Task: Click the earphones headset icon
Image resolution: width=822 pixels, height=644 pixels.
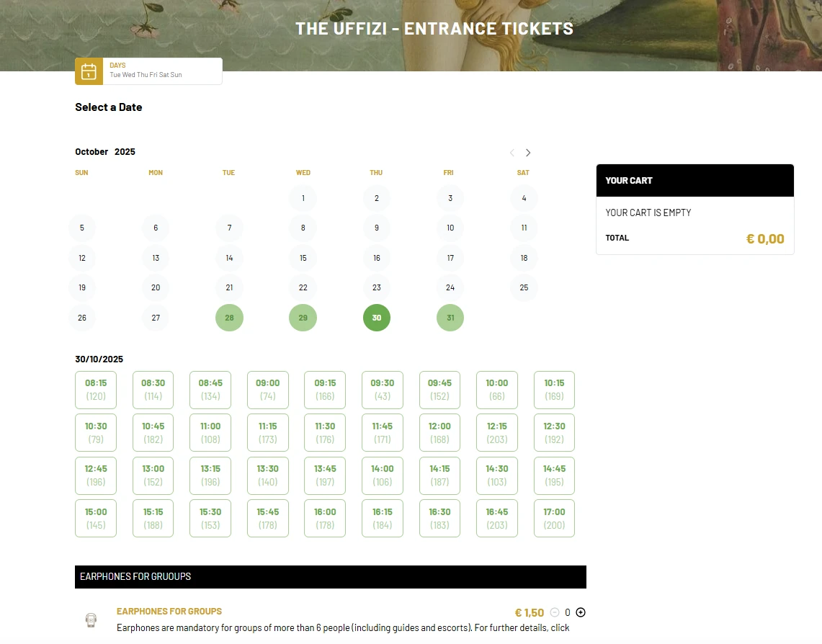Action: point(91,620)
